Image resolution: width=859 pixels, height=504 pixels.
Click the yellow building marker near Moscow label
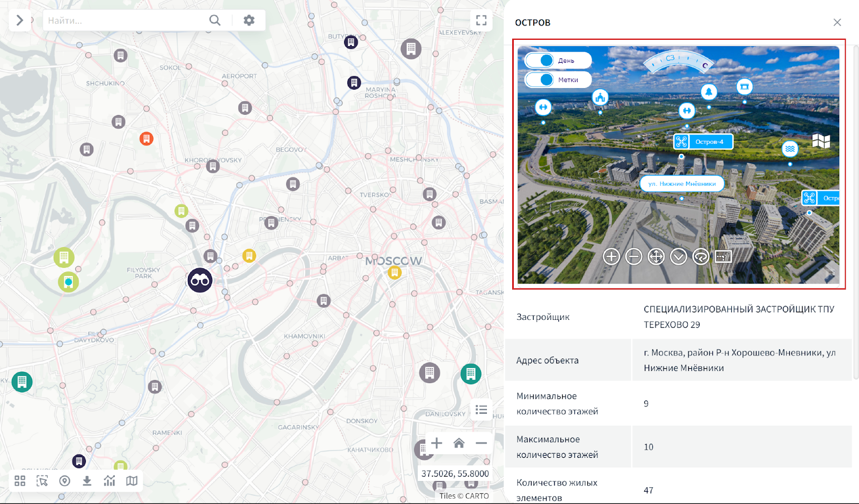pos(395,273)
